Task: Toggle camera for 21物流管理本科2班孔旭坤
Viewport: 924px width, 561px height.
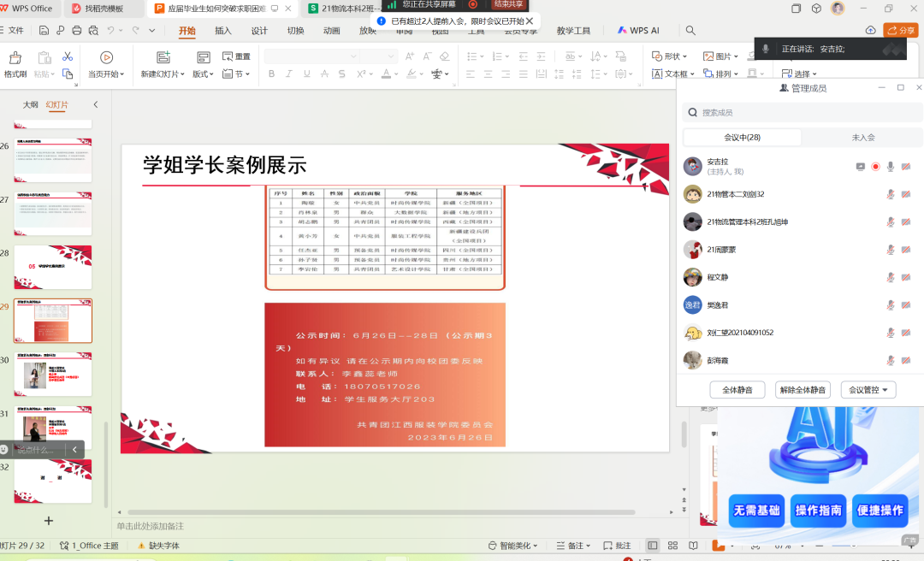Action: tap(906, 222)
